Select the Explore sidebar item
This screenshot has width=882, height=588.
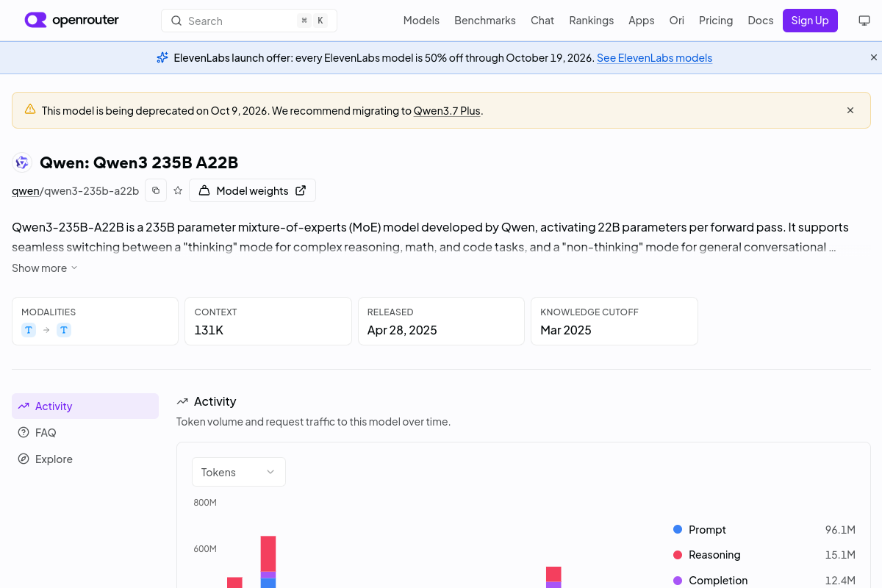click(x=85, y=459)
